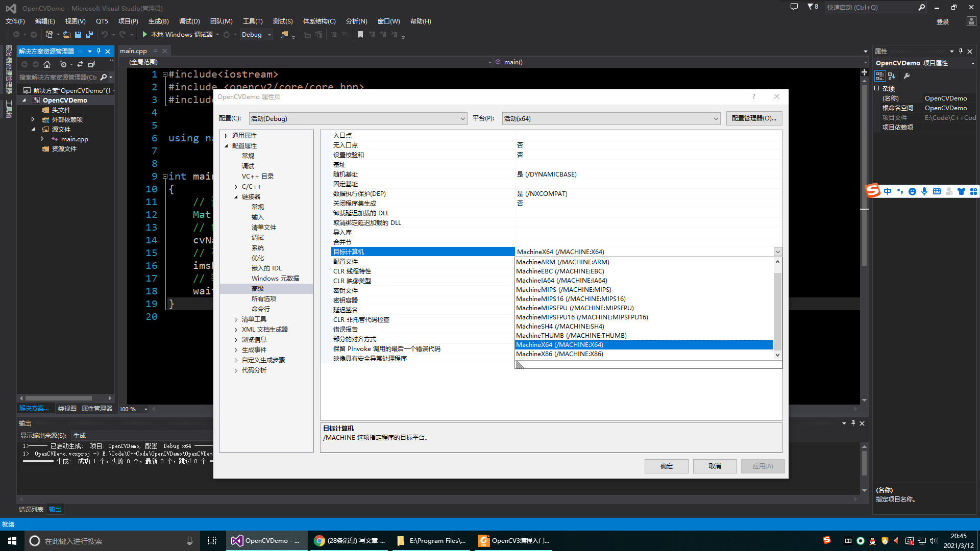The height and width of the screenshot is (551, 980).
Task: Expand the 外部依赖项 tree node
Action: 33,119
